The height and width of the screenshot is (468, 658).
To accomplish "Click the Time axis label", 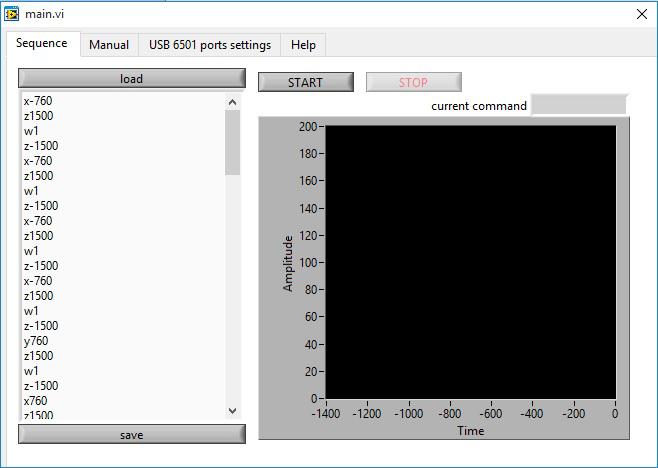I will (x=470, y=431).
